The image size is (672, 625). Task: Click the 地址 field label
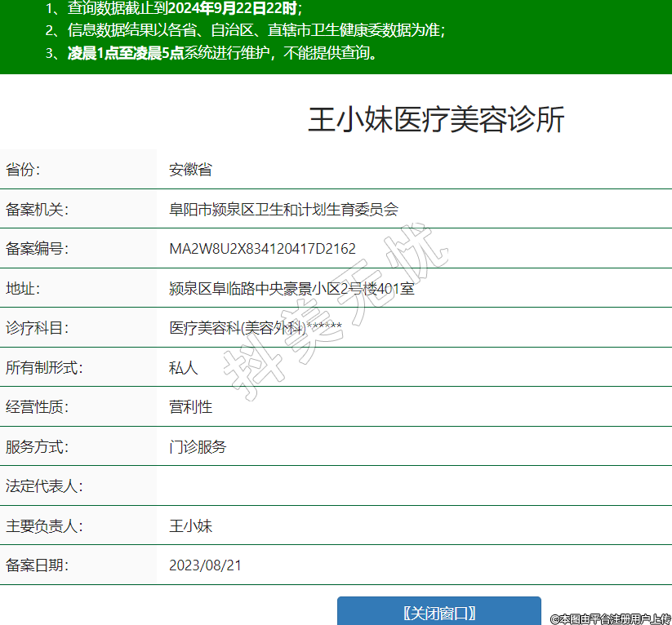[x=23, y=289]
